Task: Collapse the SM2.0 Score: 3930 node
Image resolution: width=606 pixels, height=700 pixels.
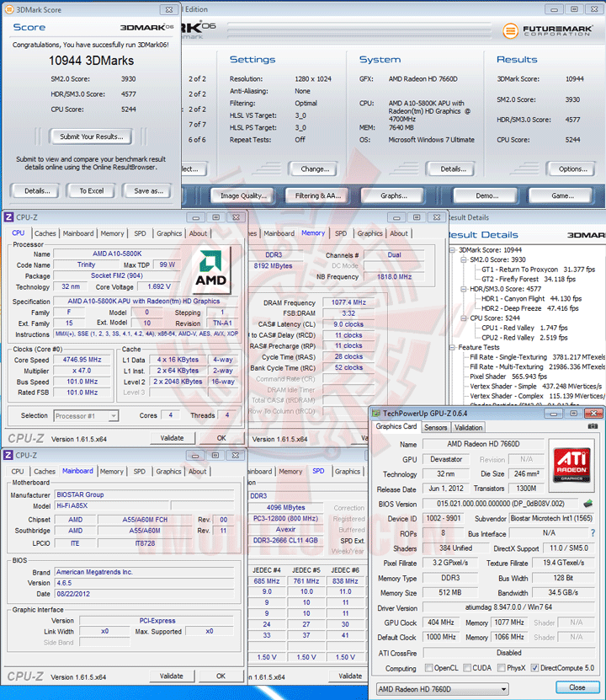Action: [463, 259]
